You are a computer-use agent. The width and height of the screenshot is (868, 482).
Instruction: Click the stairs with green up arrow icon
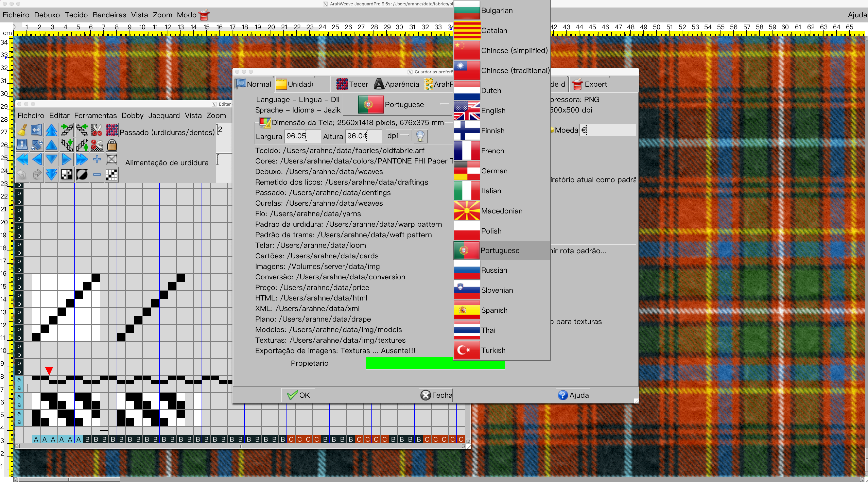pos(82,145)
